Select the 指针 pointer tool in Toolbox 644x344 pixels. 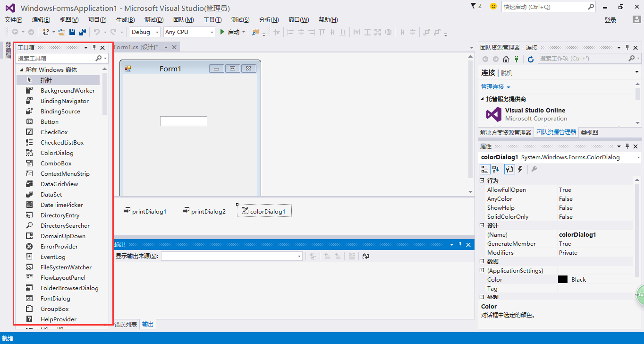[x=58, y=80]
